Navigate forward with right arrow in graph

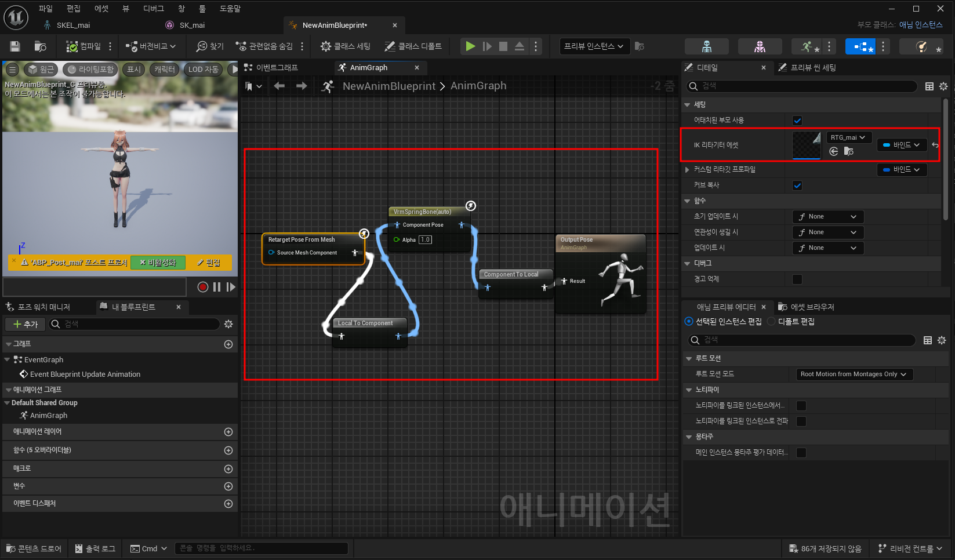coord(302,86)
